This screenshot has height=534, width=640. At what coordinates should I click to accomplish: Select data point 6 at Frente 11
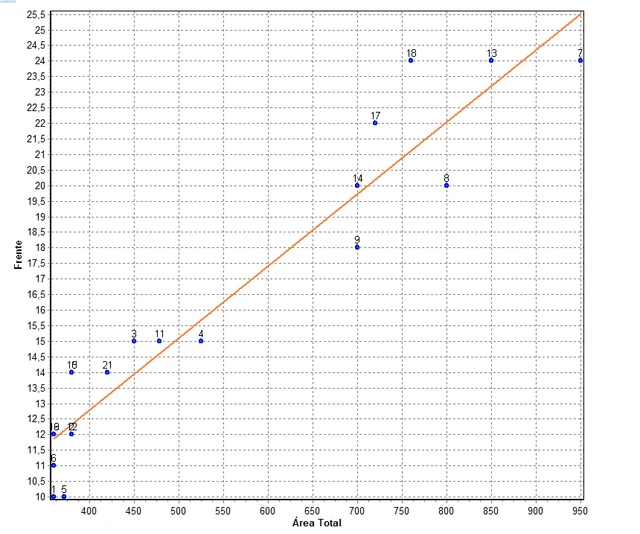click(x=53, y=465)
